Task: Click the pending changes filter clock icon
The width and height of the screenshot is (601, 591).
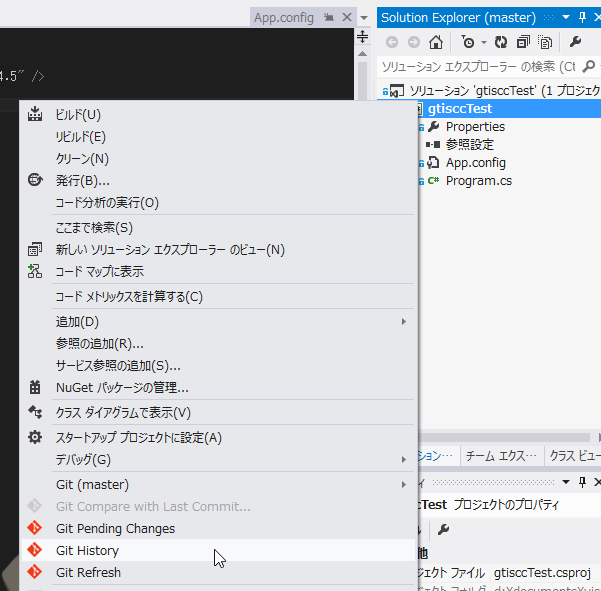Action: click(x=468, y=42)
